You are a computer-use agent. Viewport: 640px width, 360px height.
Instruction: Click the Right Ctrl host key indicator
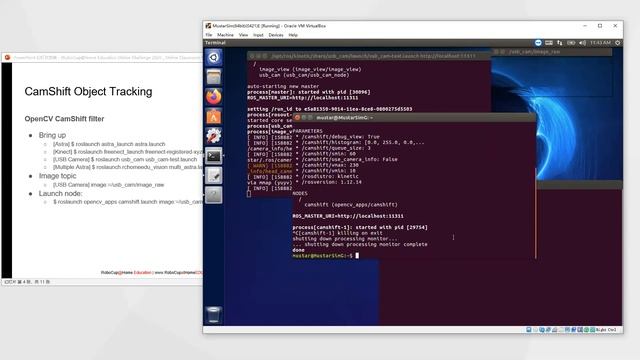(606, 329)
